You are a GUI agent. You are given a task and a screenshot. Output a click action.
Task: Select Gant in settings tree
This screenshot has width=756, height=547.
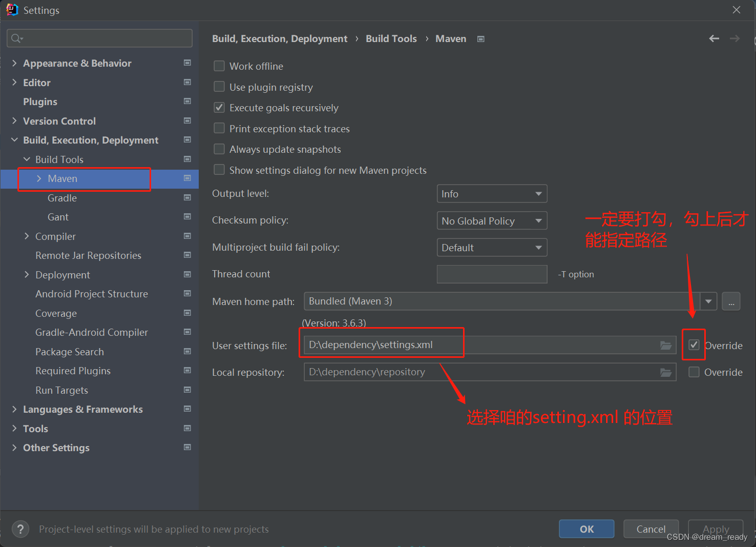click(58, 217)
